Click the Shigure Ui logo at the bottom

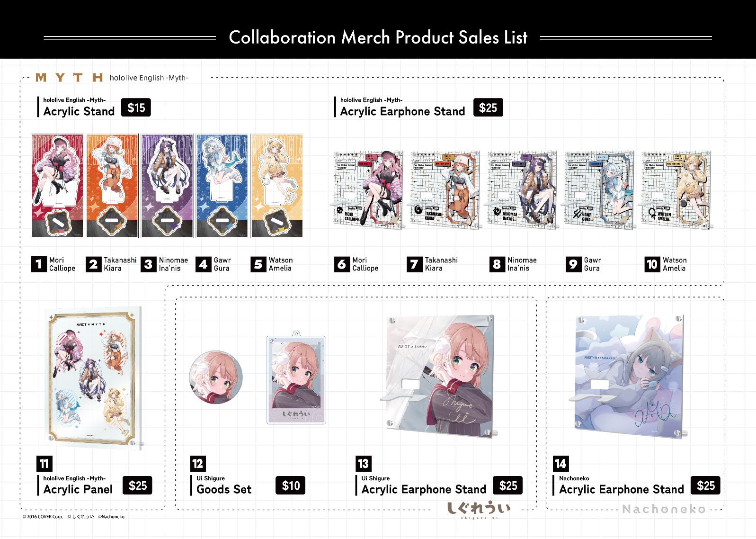[x=479, y=510]
